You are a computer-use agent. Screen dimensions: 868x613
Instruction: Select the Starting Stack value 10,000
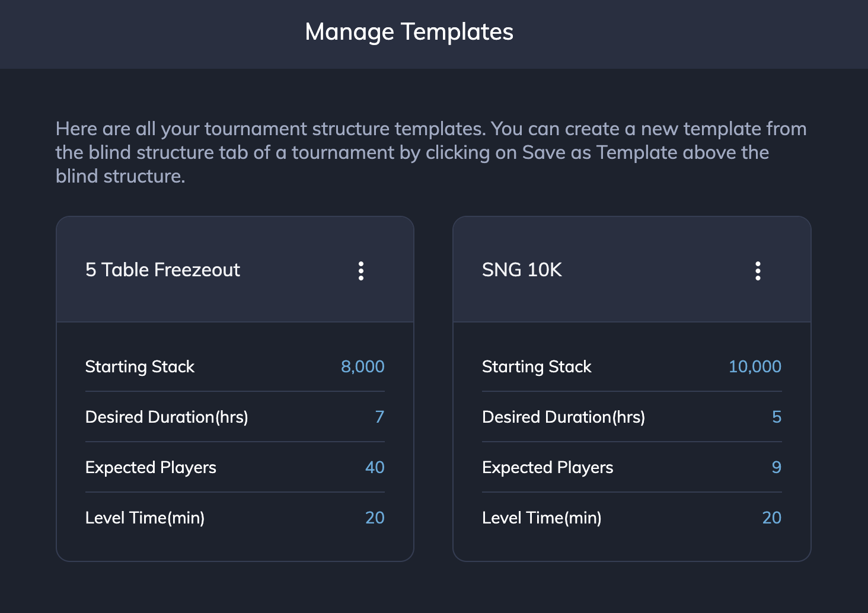(x=754, y=366)
